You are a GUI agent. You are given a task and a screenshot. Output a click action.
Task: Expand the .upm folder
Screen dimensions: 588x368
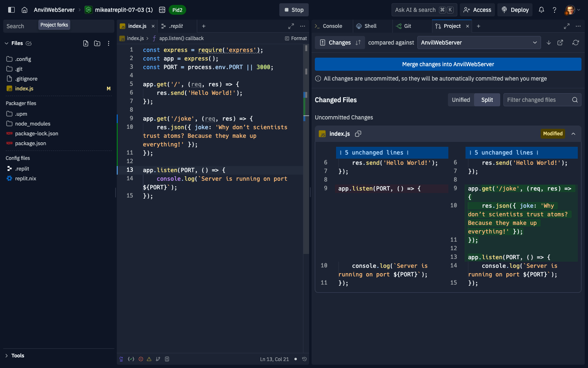click(59, 114)
